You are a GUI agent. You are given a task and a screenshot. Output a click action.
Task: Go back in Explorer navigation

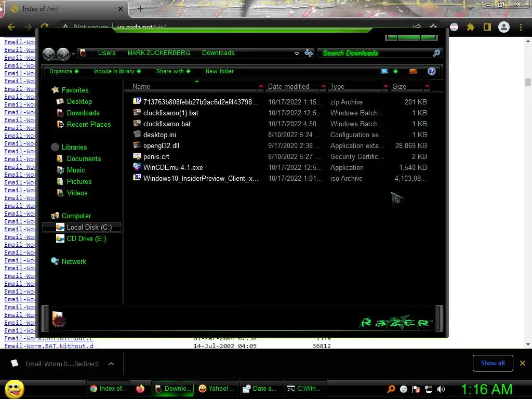click(48, 54)
